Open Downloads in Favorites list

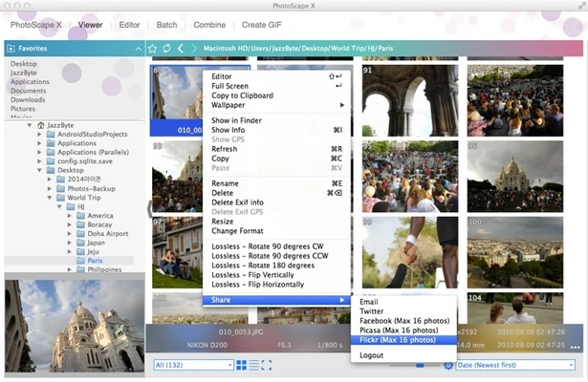click(x=28, y=99)
